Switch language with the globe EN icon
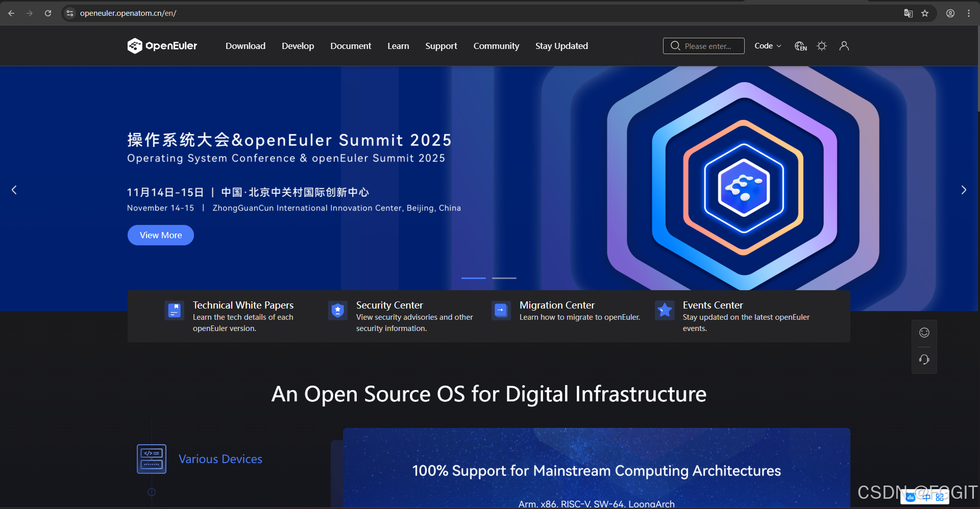 coord(801,46)
